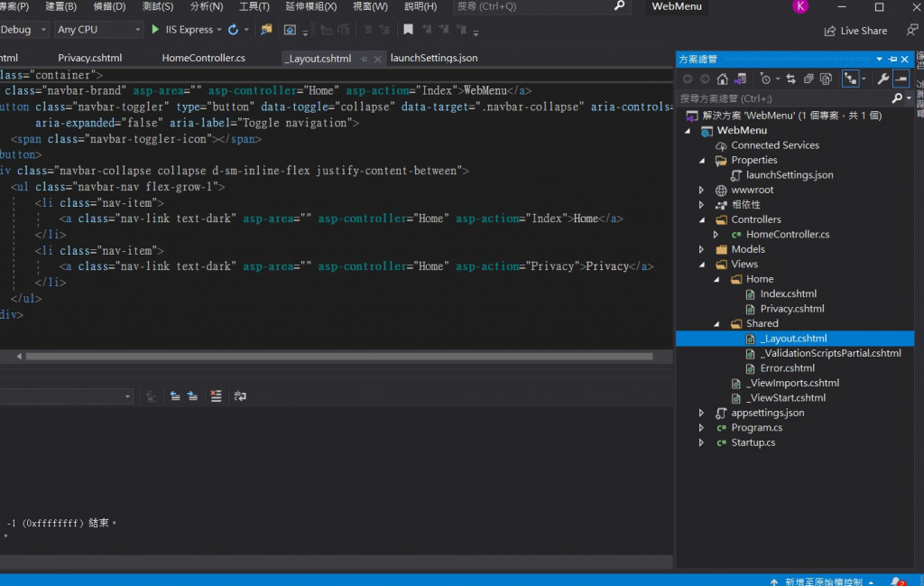Image resolution: width=924 pixels, height=586 pixels.
Task: Toggle the Show All Files view button
Action: (826, 79)
